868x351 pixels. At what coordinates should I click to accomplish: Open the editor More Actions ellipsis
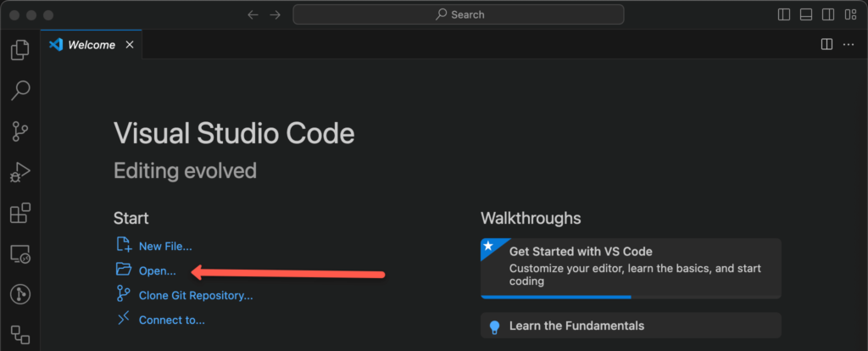pyautogui.click(x=848, y=44)
